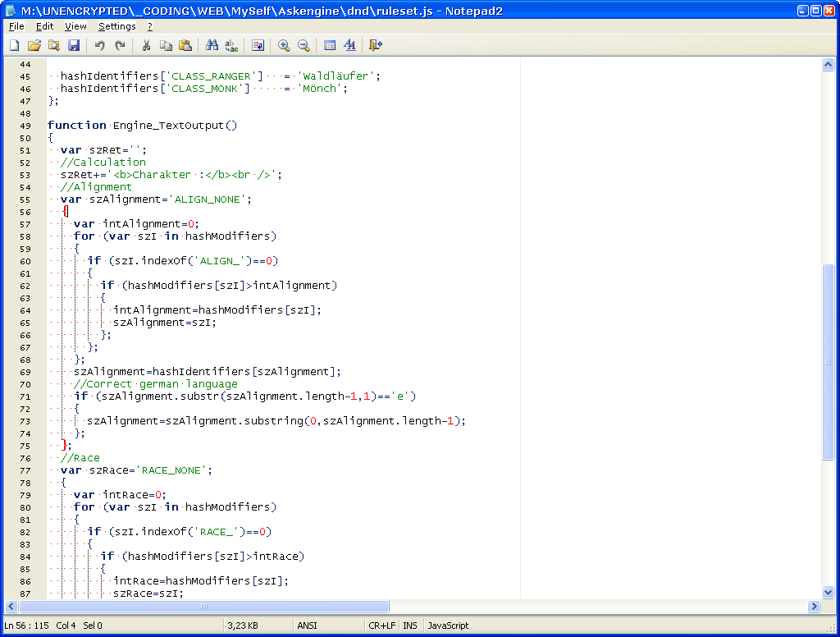Click the 'Waldläufer' string value

336,76
